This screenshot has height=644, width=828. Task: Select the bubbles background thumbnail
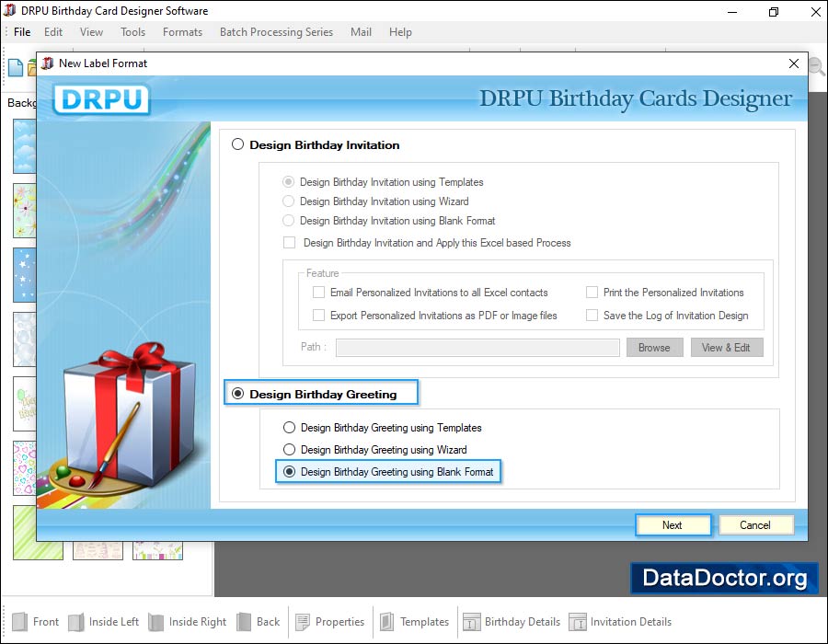point(24,339)
